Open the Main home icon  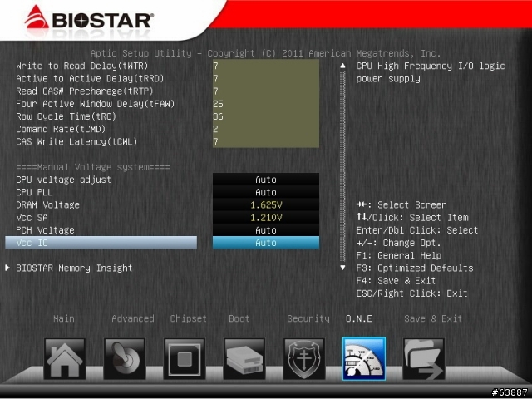[x=65, y=358]
